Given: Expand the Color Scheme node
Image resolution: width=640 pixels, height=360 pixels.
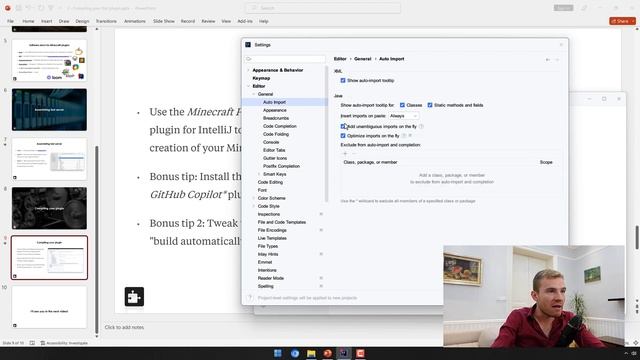Looking at the screenshot, I should (253, 198).
